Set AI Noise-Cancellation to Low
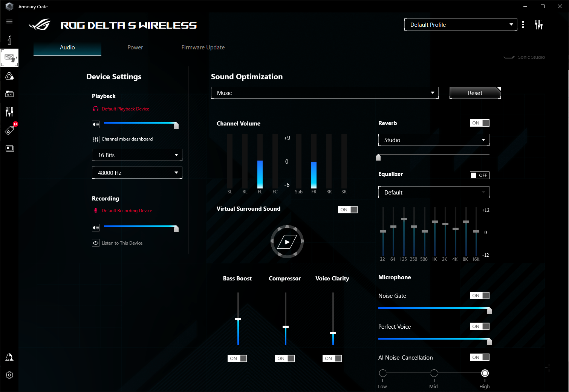Image resolution: width=569 pixels, height=392 pixels. tap(383, 373)
